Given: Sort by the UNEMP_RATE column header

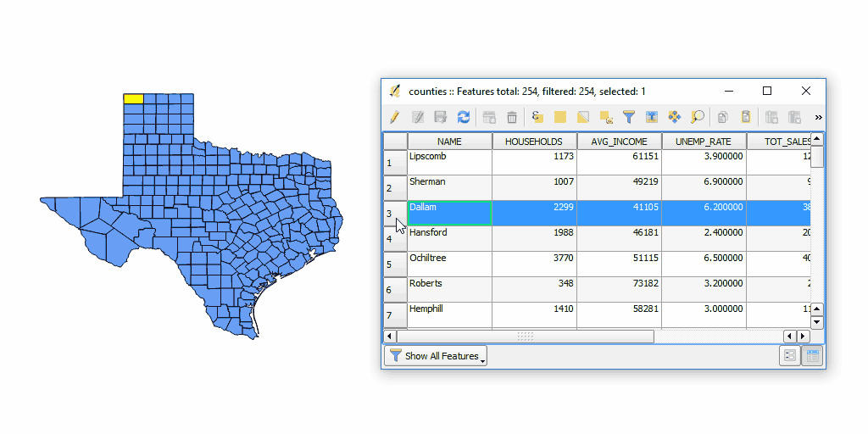Looking at the screenshot, I should (704, 142).
